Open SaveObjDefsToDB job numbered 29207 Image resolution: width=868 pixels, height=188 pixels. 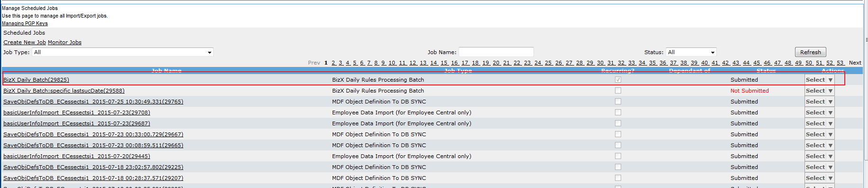click(93, 178)
